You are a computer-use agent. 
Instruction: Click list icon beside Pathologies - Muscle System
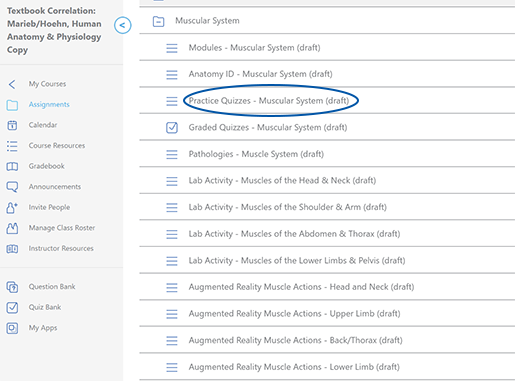[x=172, y=154]
